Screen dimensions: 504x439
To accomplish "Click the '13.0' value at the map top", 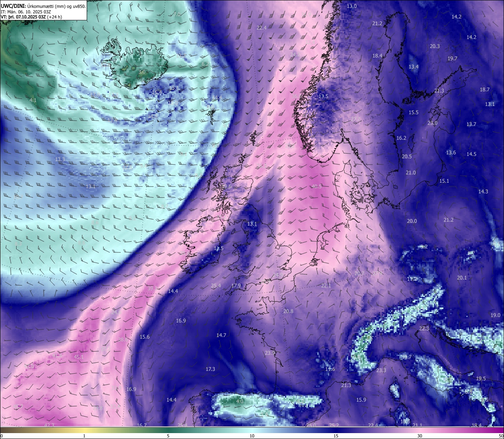I will point(352,6).
